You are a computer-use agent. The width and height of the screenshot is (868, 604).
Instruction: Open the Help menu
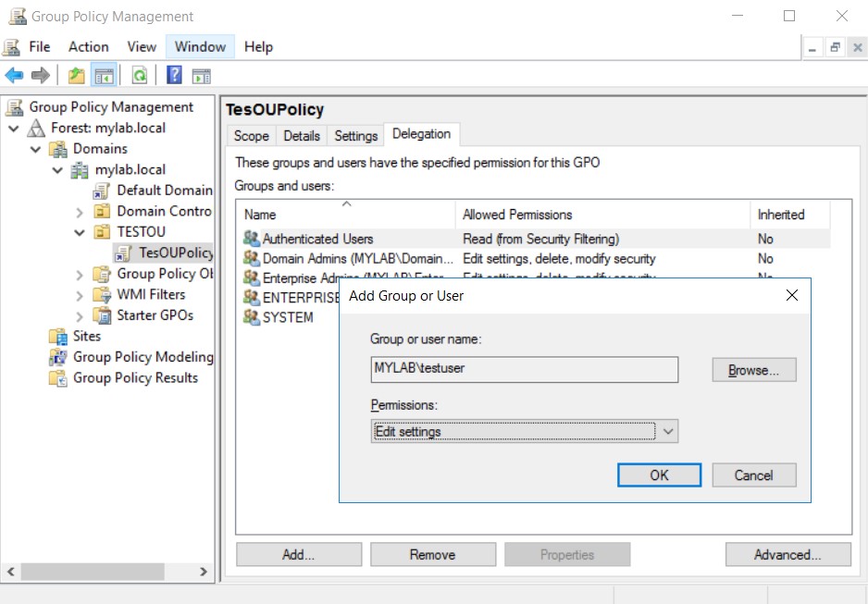pyautogui.click(x=258, y=47)
